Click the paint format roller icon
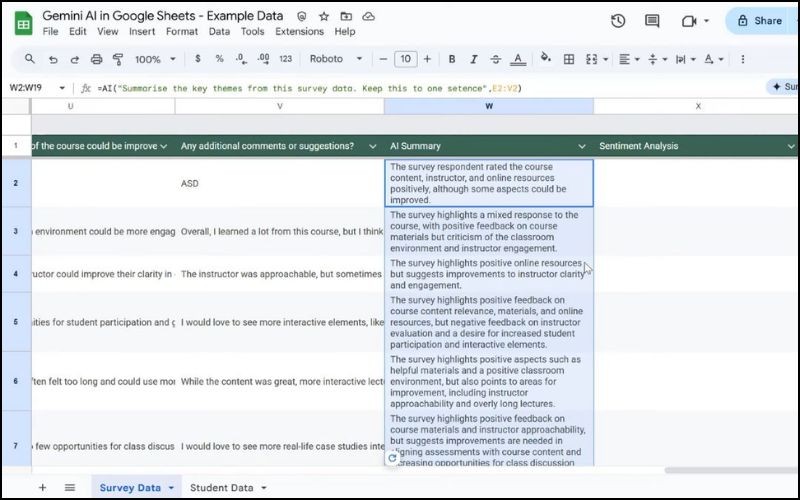The width and height of the screenshot is (800, 500). [119, 59]
